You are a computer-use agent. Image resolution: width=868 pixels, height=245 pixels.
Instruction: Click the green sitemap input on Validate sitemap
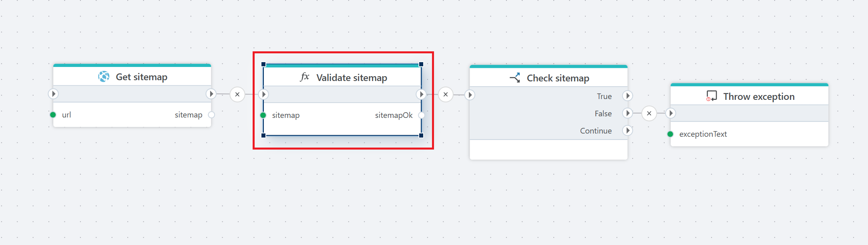[263, 115]
